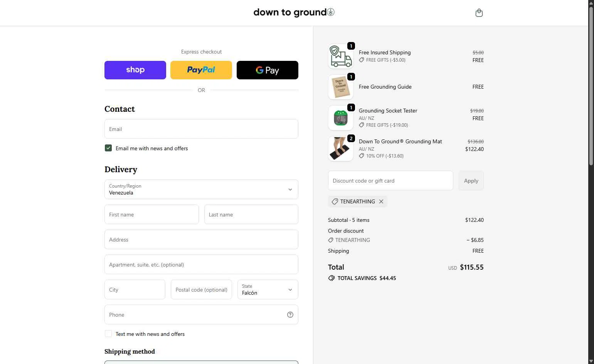Focus the Email input field

point(201,129)
